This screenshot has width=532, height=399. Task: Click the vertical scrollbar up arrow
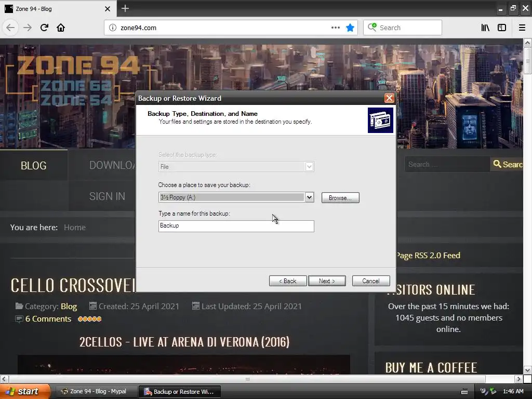pyautogui.click(x=527, y=43)
